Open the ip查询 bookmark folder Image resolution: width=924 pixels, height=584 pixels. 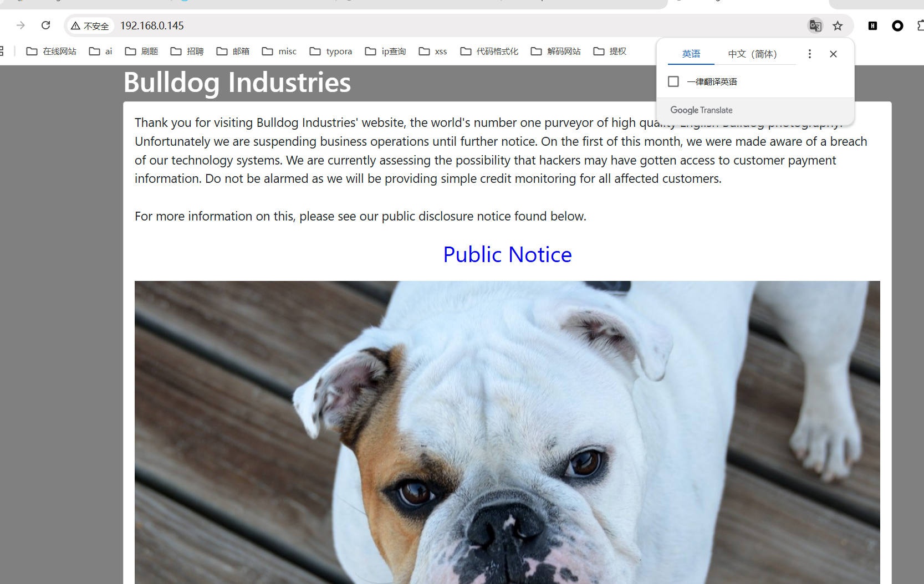point(386,52)
